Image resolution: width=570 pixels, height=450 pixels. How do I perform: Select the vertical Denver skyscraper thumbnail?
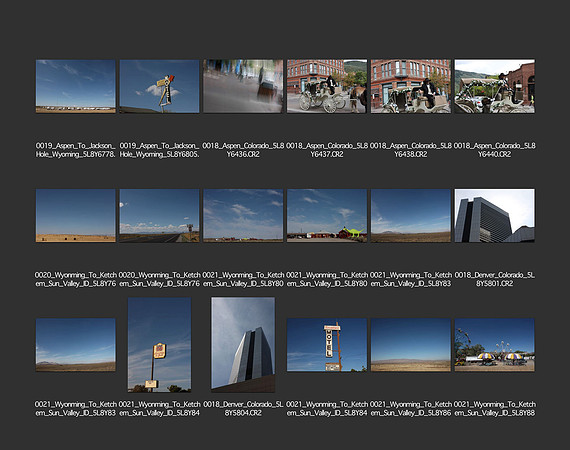tap(243, 345)
